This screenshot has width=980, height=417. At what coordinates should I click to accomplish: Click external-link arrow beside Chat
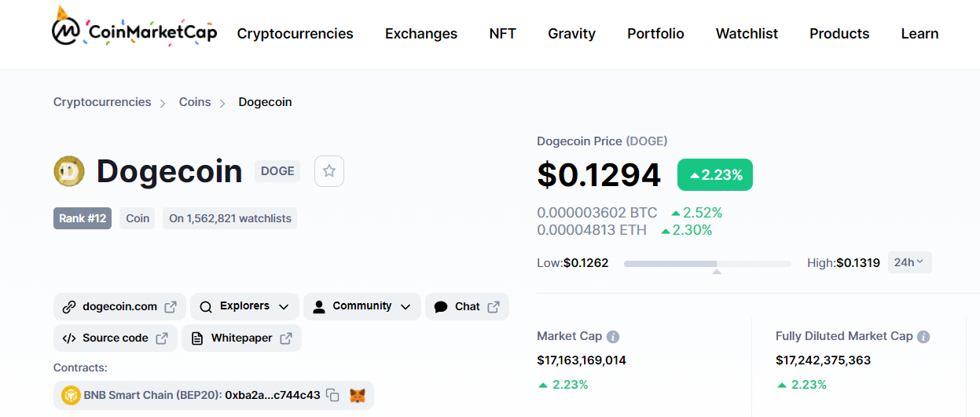click(494, 307)
